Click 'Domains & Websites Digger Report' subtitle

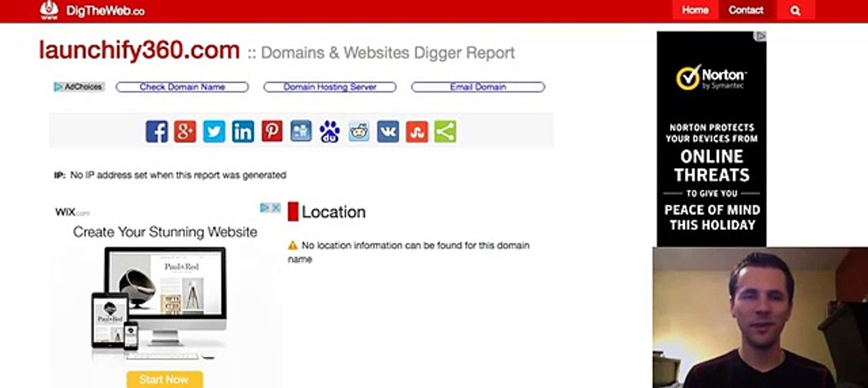pos(388,53)
